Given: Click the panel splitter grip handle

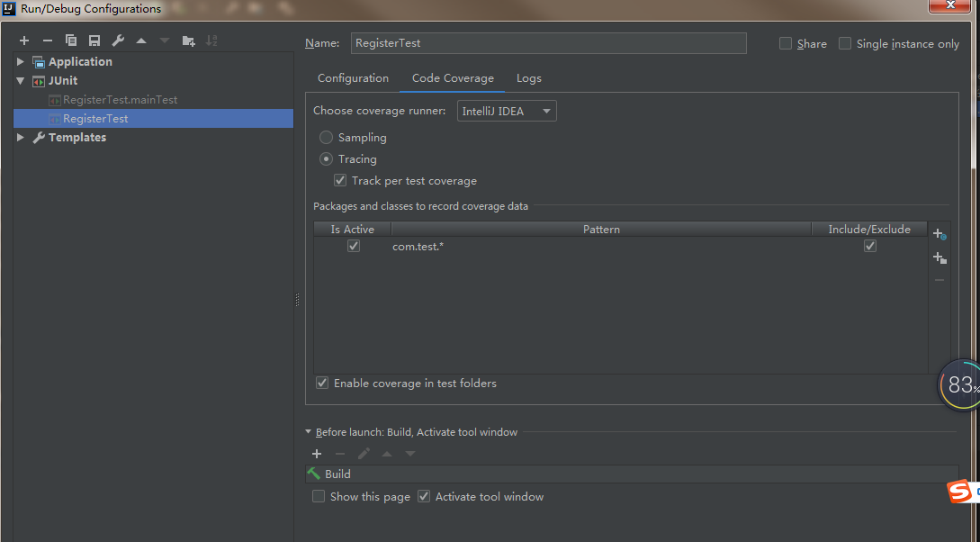Looking at the screenshot, I should pos(298,300).
